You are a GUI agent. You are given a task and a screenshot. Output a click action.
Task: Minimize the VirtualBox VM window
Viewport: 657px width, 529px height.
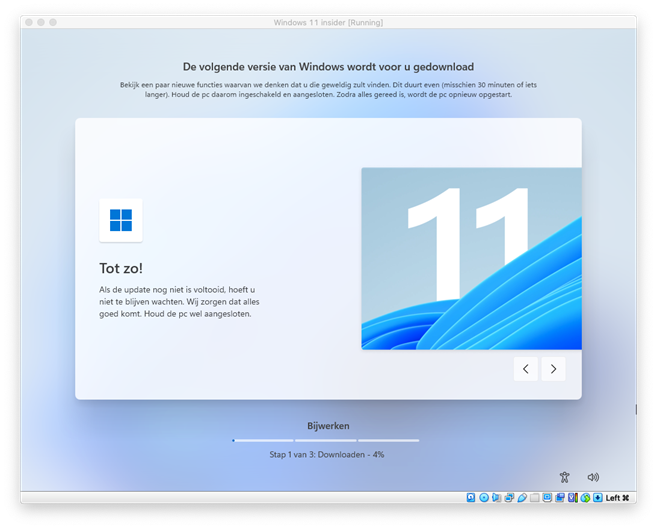click(41, 22)
